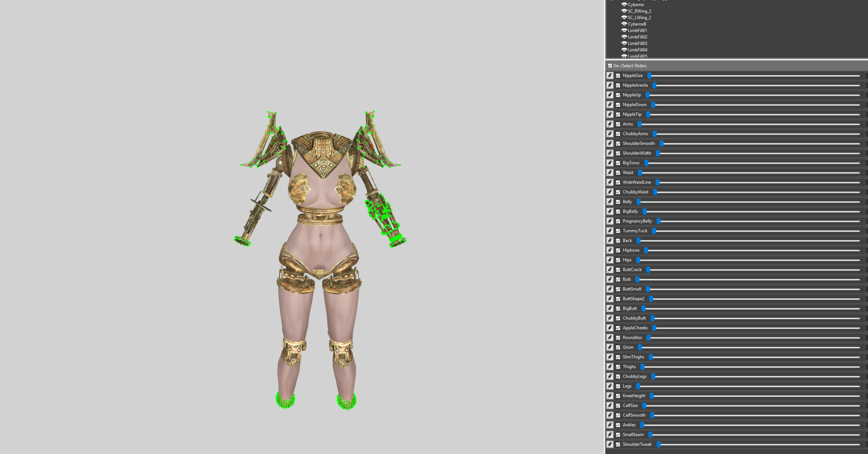The width and height of the screenshot is (868, 454).
Task: Click the edit pencil icon for Belly slider
Action: [x=610, y=202]
